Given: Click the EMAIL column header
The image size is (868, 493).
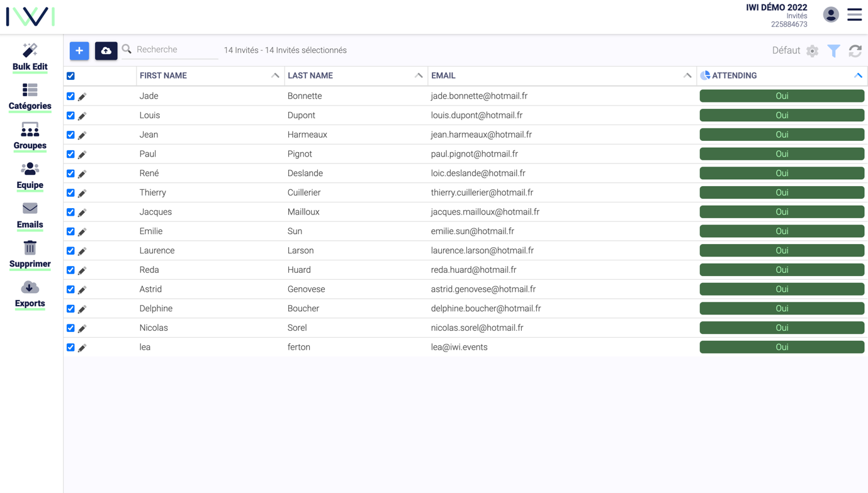Looking at the screenshot, I should [443, 75].
